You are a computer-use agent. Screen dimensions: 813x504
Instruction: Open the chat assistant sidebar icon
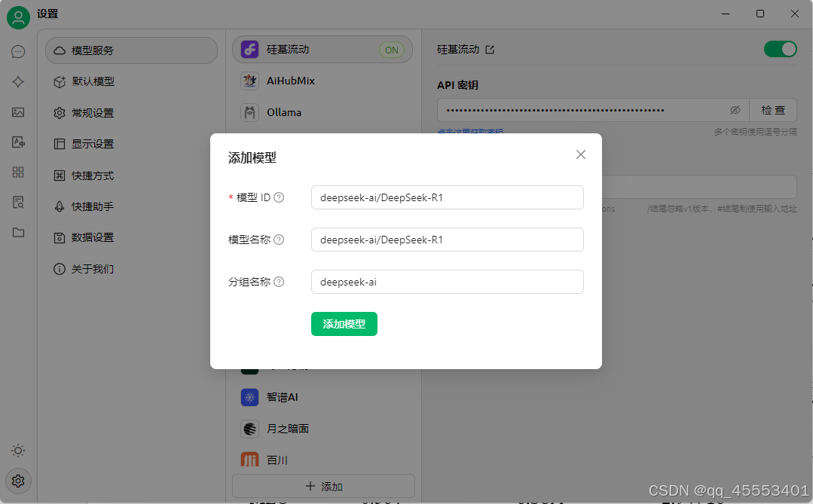pyautogui.click(x=18, y=52)
